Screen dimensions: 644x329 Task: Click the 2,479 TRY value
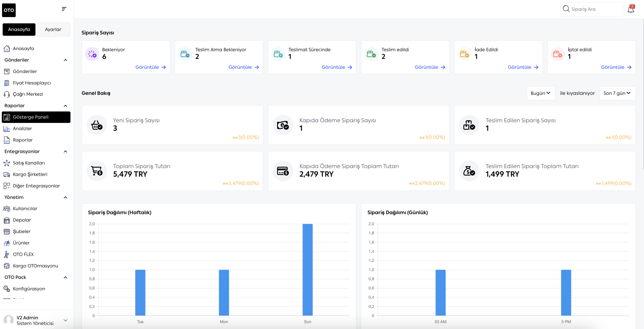point(316,174)
